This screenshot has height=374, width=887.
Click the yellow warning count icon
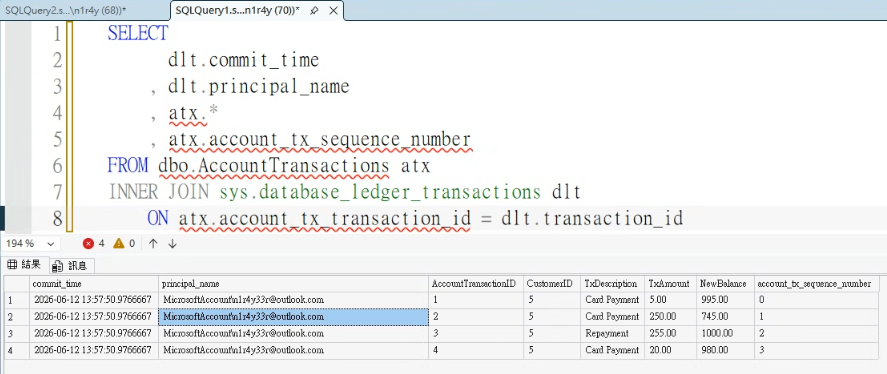(x=118, y=244)
